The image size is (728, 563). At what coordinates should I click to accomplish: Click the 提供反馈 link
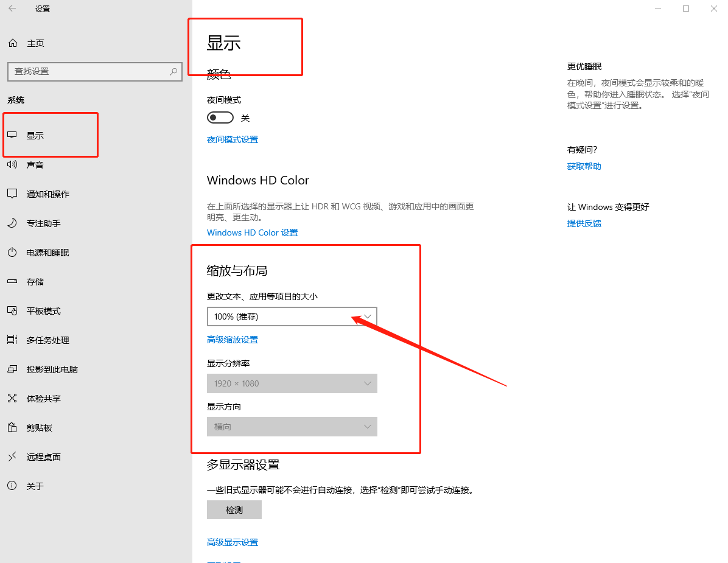click(584, 223)
